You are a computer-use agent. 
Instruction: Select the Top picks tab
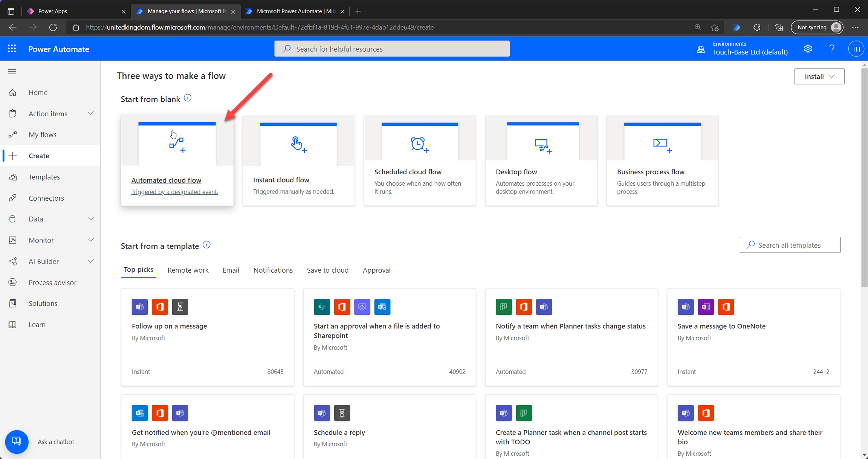138,270
